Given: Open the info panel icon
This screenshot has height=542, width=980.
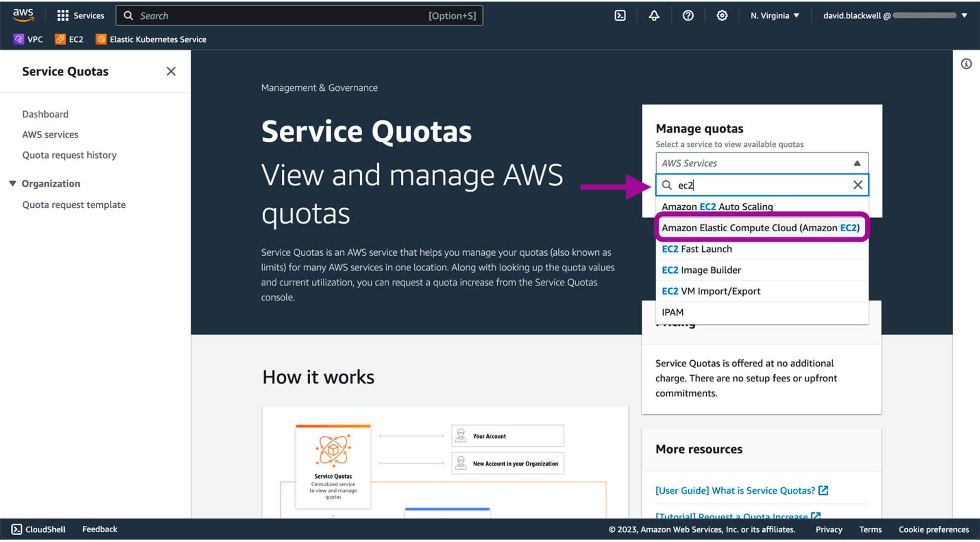Looking at the screenshot, I should tap(966, 64).
